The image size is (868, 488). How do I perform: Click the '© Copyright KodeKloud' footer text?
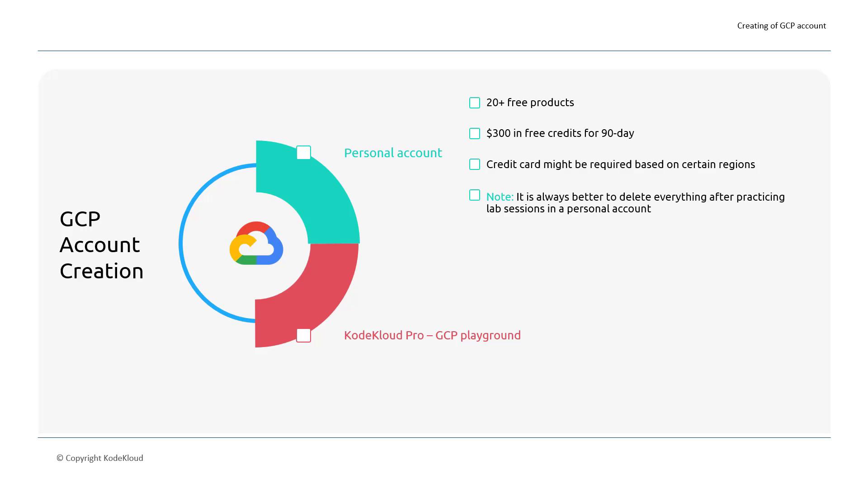[x=100, y=458]
